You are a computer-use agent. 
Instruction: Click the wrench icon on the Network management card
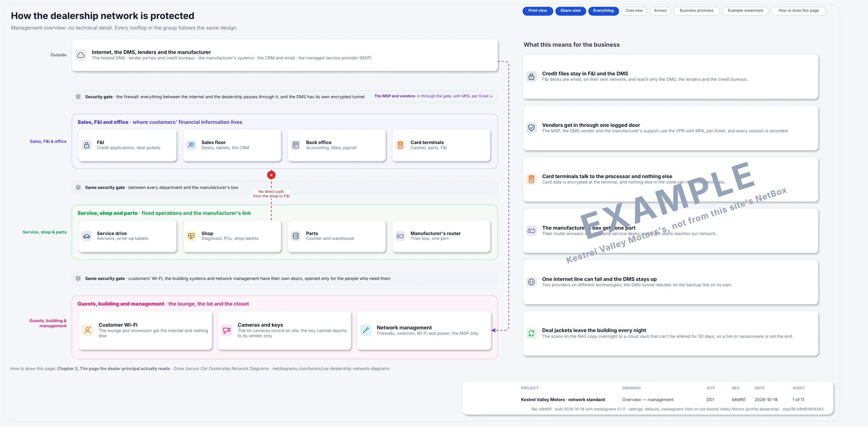[x=366, y=330]
